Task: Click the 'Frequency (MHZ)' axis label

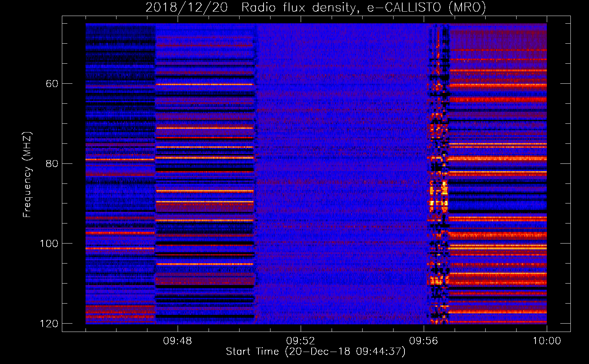Action: click(27, 175)
